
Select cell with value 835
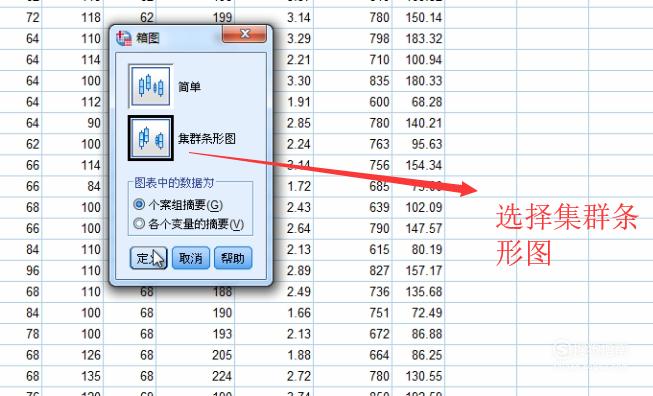[353, 81]
